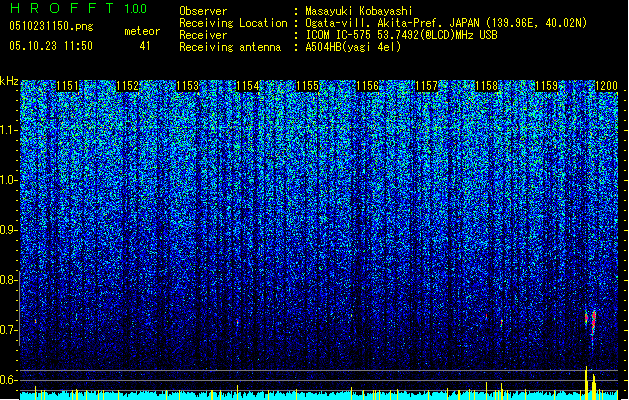This screenshot has height=400, width=629.
Task: Click the 0.9 kHz axis label
Action: [8, 230]
